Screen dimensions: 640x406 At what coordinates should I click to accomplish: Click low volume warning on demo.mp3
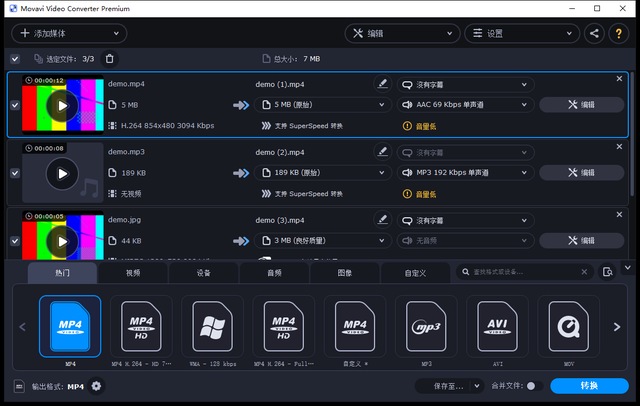[420, 194]
